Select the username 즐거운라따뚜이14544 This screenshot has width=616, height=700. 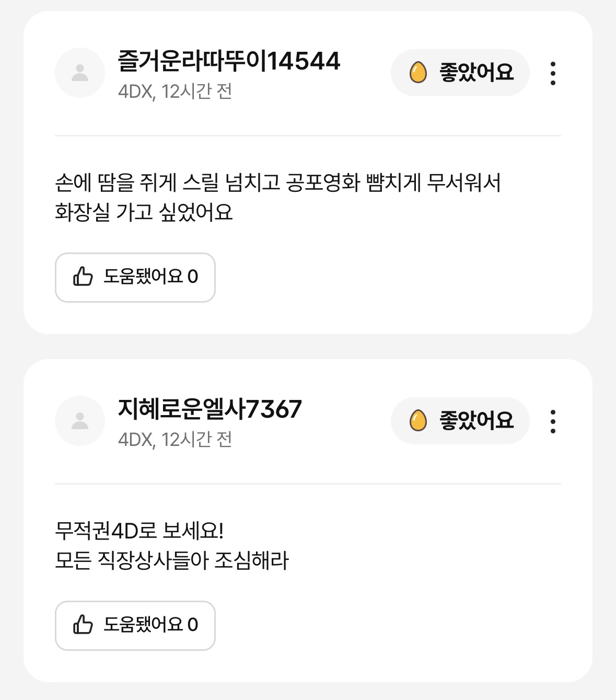click(x=229, y=61)
